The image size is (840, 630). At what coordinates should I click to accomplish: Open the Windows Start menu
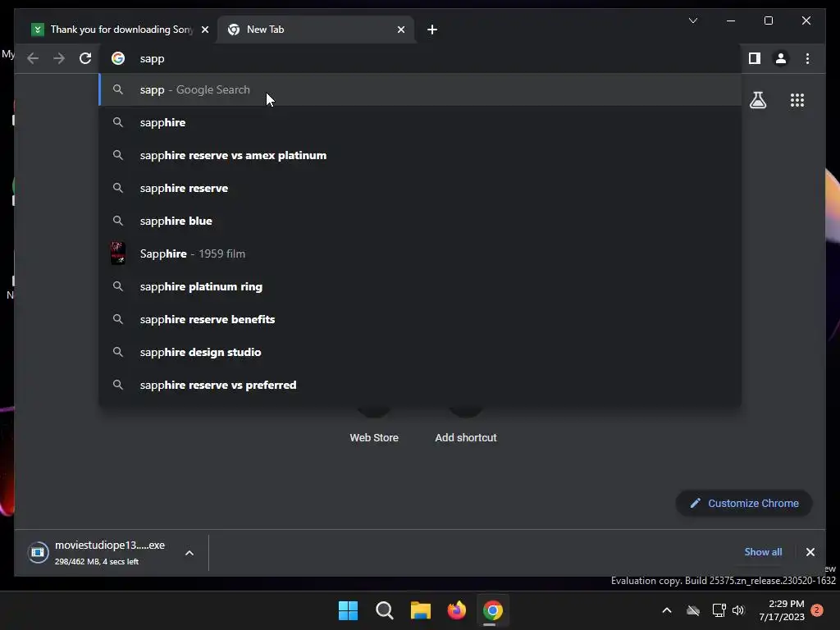tap(348, 610)
